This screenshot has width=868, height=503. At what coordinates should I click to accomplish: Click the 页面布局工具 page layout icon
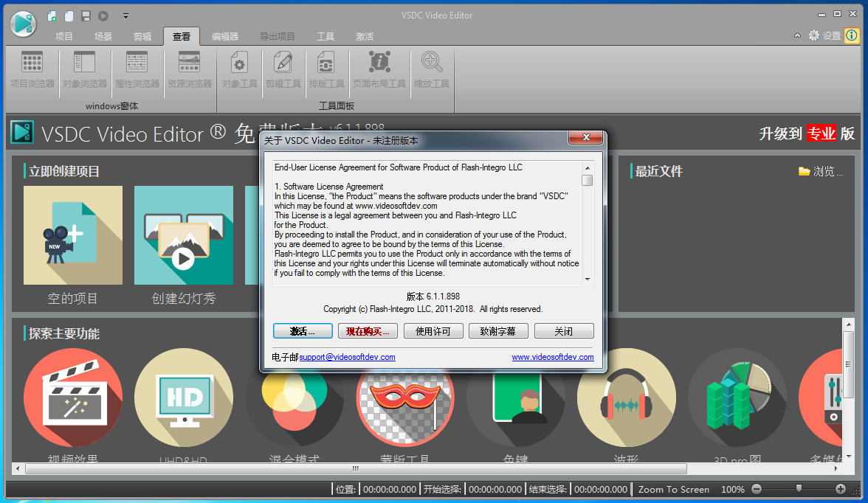click(379, 71)
